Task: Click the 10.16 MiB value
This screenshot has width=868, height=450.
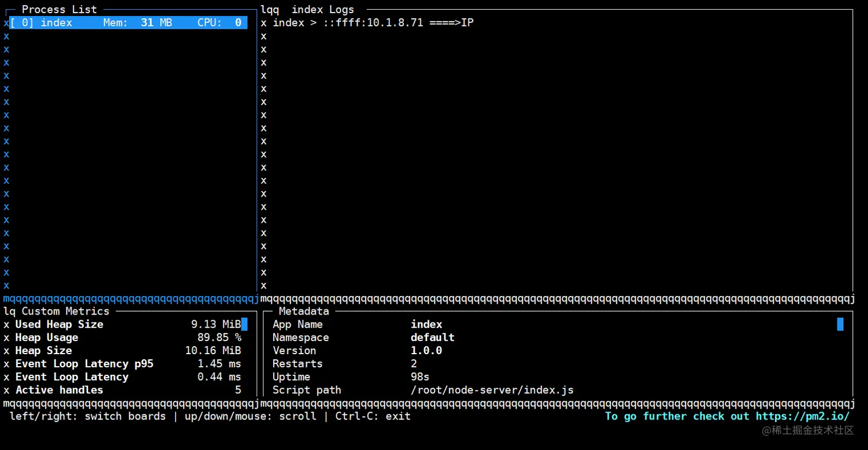Action: tap(213, 351)
